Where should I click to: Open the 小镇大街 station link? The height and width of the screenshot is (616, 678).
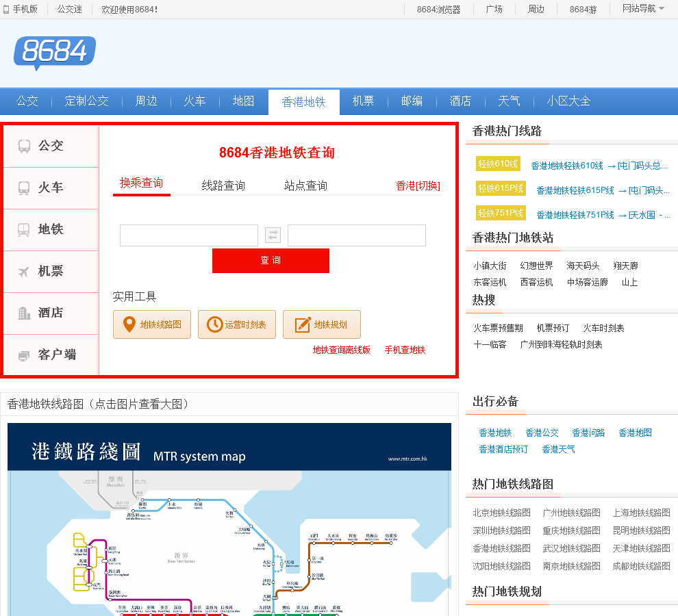490,266
